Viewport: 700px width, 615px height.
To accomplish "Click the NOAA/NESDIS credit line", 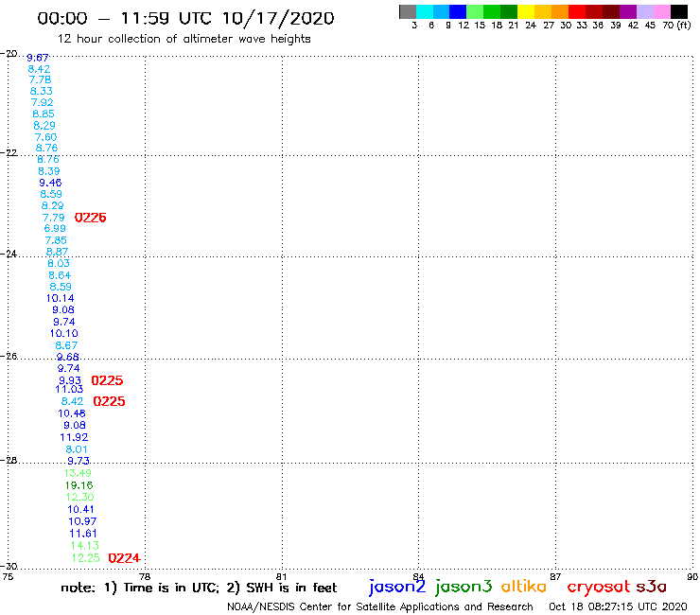I will (x=380, y=606).
